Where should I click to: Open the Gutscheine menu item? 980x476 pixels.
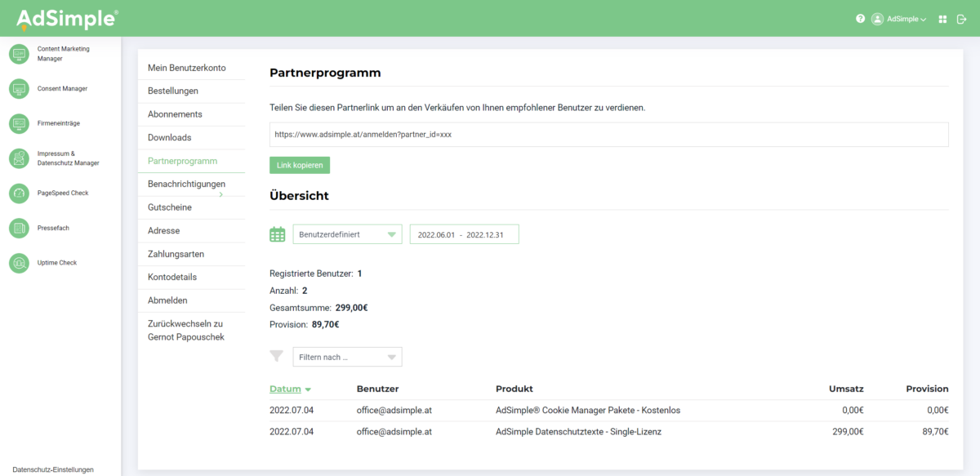[170, 207]
